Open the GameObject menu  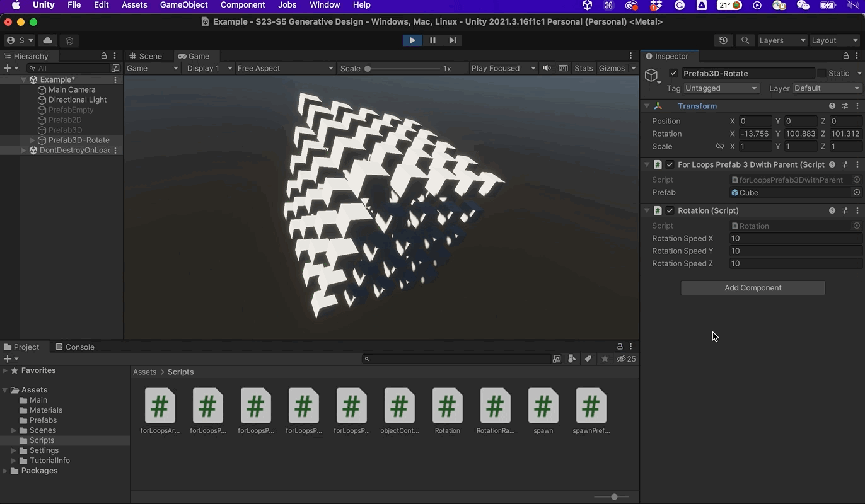click(183, 5)
